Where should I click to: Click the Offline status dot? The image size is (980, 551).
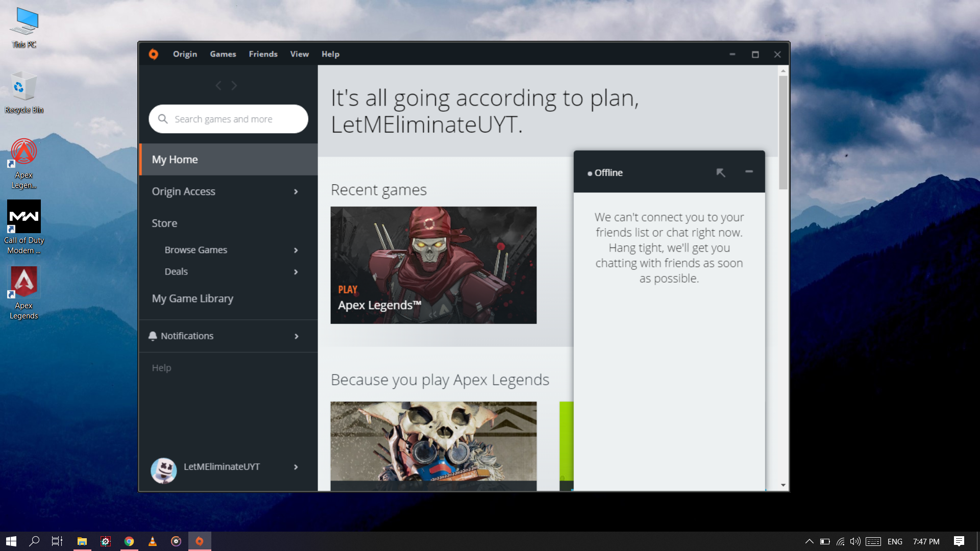(590, 173)
